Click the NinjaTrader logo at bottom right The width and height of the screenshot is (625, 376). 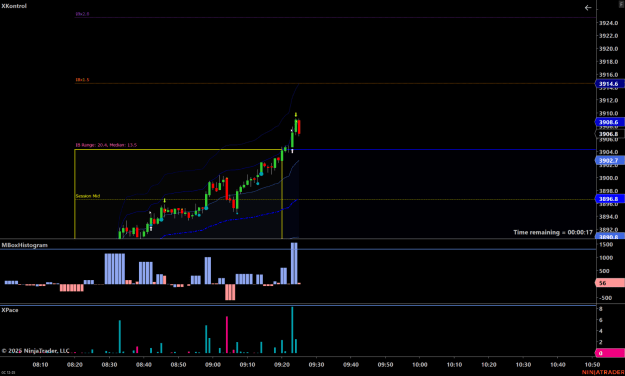[603, 372]
